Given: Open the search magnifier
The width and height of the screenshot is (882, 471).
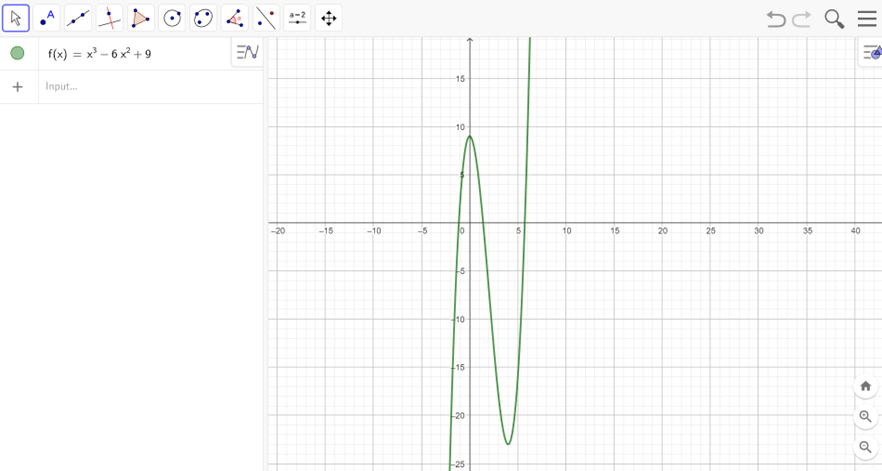Looking at the screenshot, I should [834, 19].
